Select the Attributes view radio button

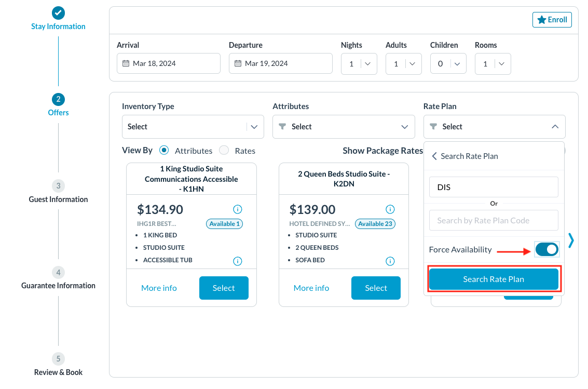pos(164,150)
